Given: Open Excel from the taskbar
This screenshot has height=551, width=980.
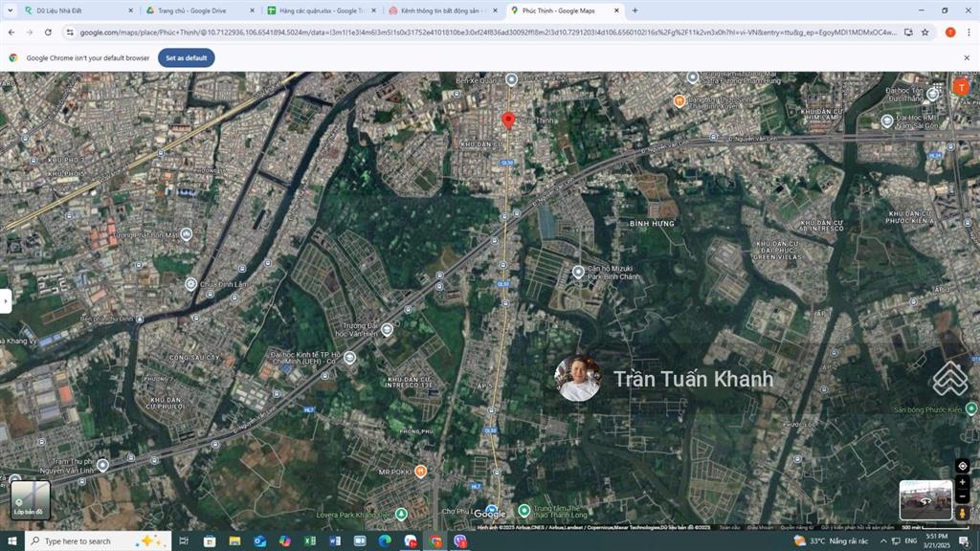Looking at the screenshot, I should coord(308,541).
